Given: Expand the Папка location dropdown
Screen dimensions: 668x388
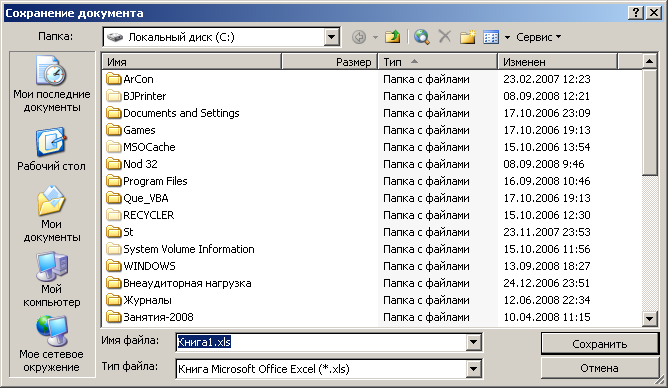Looking at the screenshot, I should click(x=331, y=37).
